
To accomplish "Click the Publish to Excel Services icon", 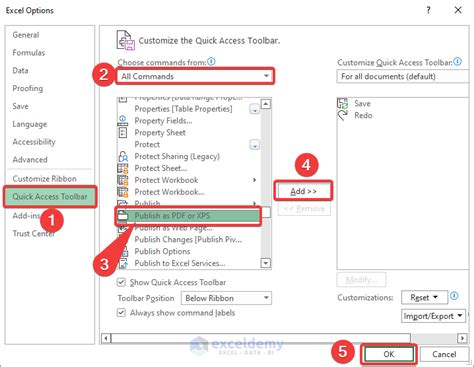I will pos(123,263).
